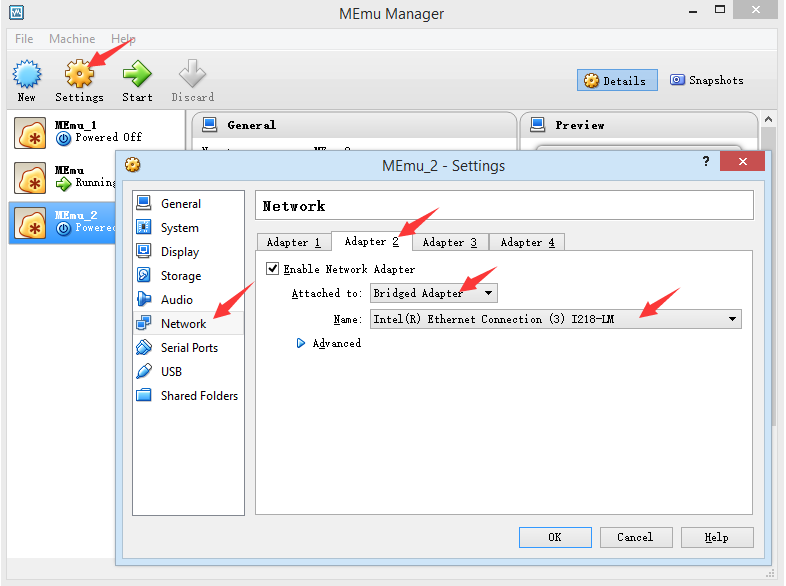Toggle the Snapshots view button
Screen dimensions: 786x586
(707, 81)
